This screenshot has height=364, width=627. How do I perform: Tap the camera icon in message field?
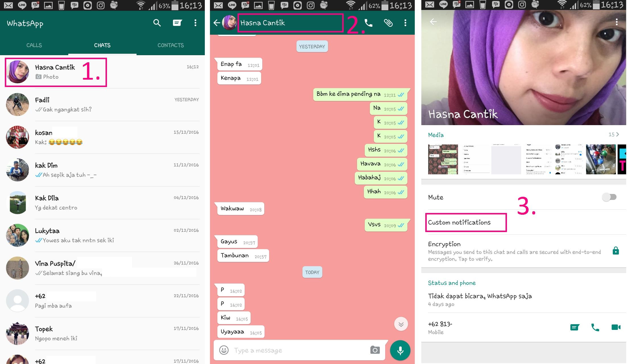coord(375,350)
